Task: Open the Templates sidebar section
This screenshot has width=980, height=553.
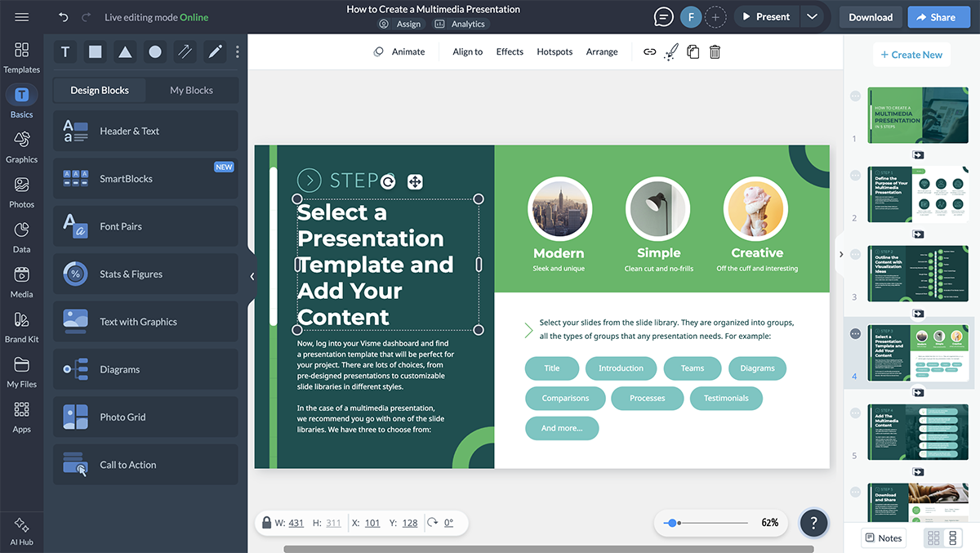Action: click(x=22, y=58)
